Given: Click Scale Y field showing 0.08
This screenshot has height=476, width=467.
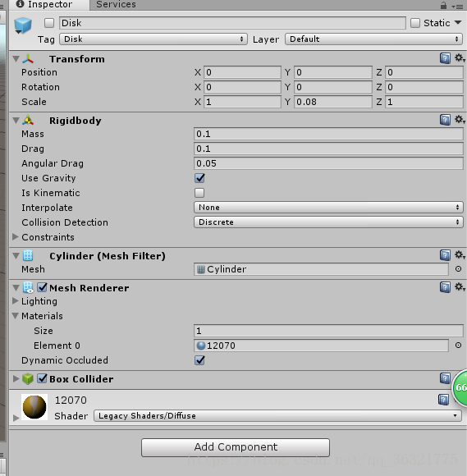Looking at the screenshot, I should 332,102.
